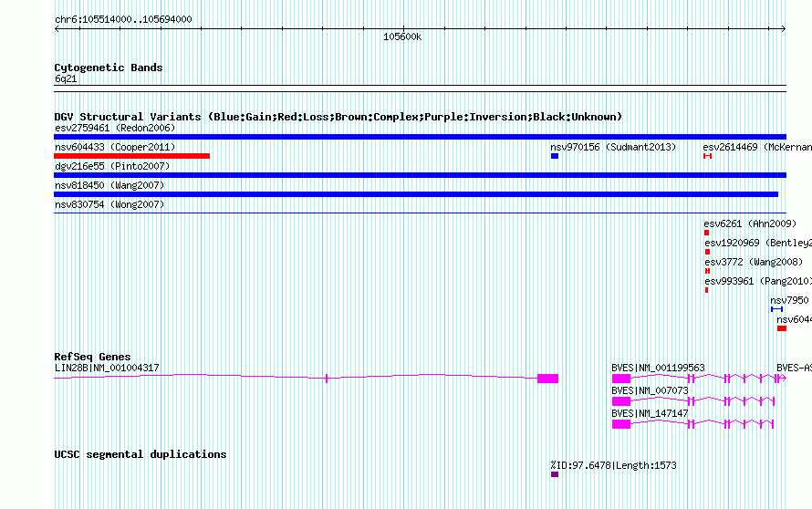The height and width of the screenshot is (509, 812).
Task: Open the BVES|NM_001199563 transcript label
Action: 658,369
